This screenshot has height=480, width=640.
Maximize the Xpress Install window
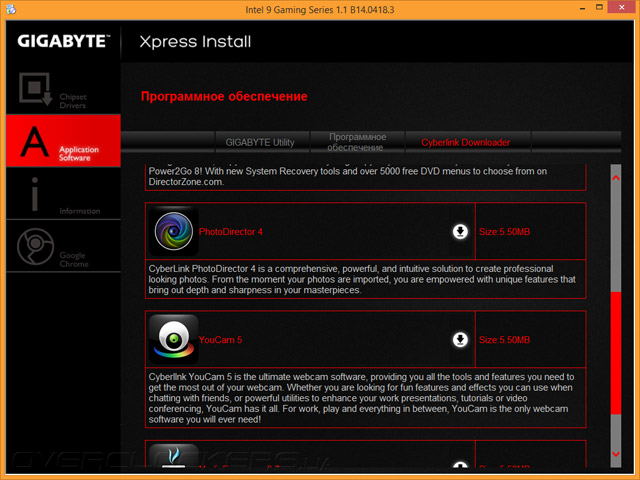599,7
